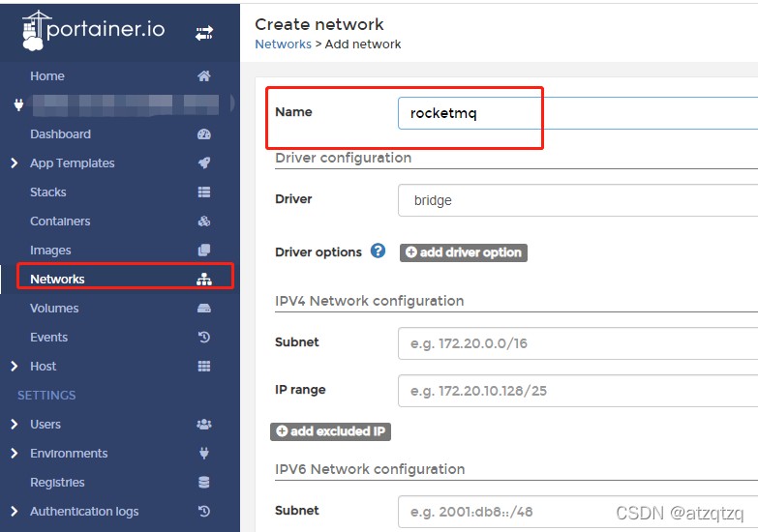Open Environments settings in the sidebar

[69, 454]
